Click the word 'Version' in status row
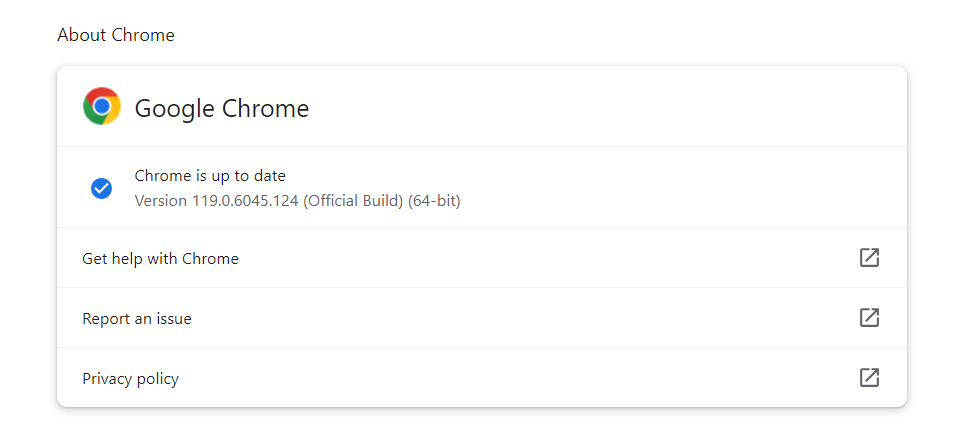The image size is (953, 447). click(160, 201)
